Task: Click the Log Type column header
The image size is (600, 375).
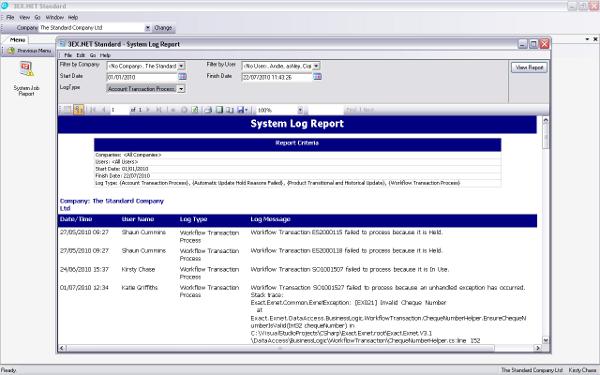Action: coord(193,219)
